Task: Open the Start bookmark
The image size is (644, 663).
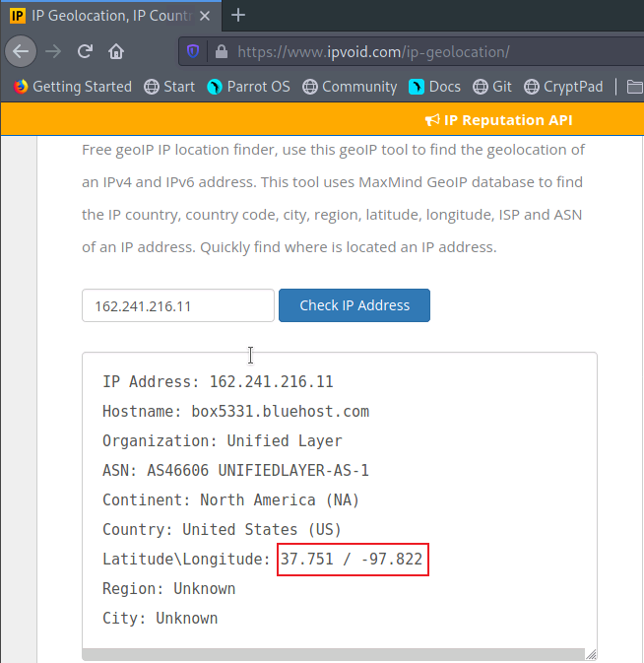Action: 169,87
